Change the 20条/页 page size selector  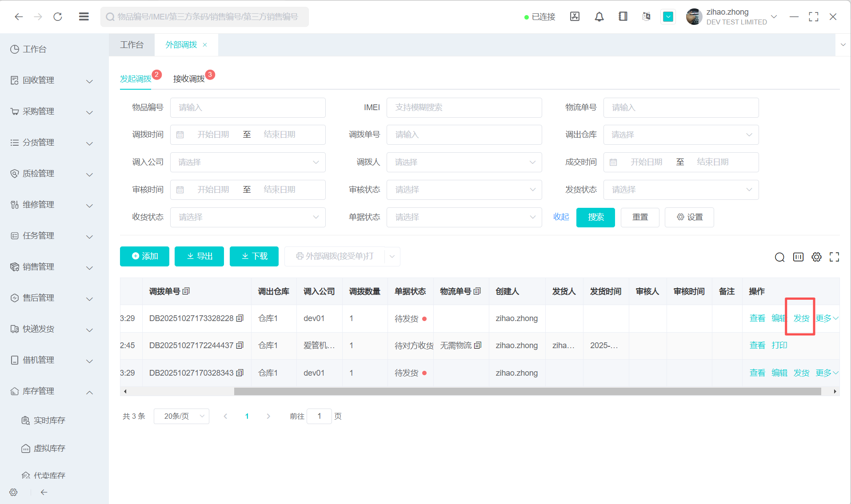click(181, 416)
